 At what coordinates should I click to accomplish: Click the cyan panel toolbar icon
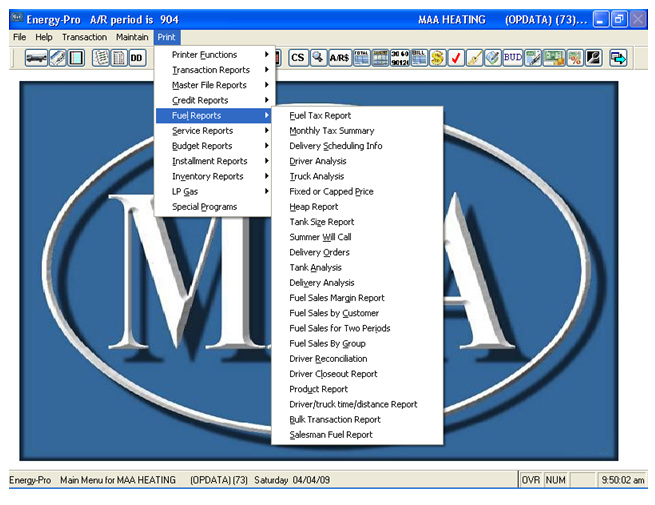[x=76, y=58]
